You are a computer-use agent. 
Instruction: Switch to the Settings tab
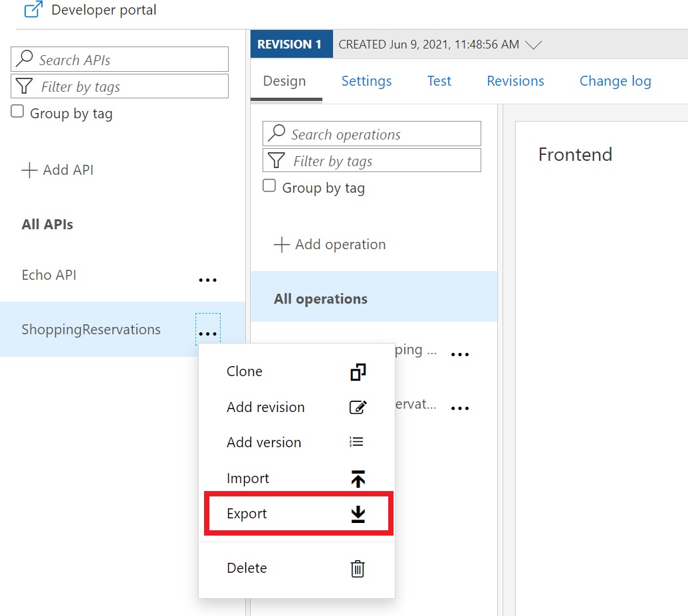pyautogui.click(x=366, y=81)
